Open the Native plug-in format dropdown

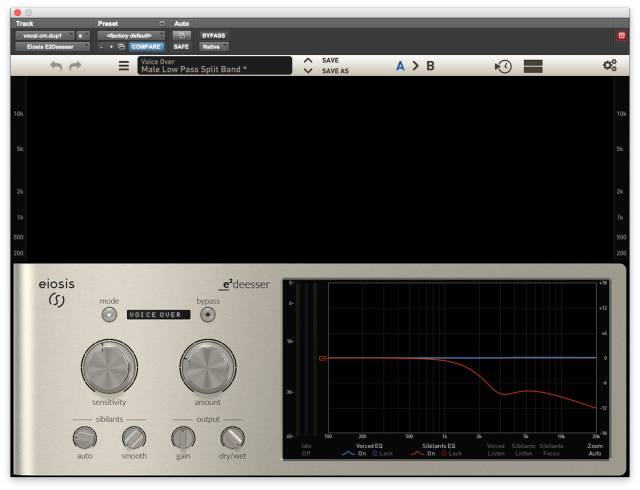(214, 47)
